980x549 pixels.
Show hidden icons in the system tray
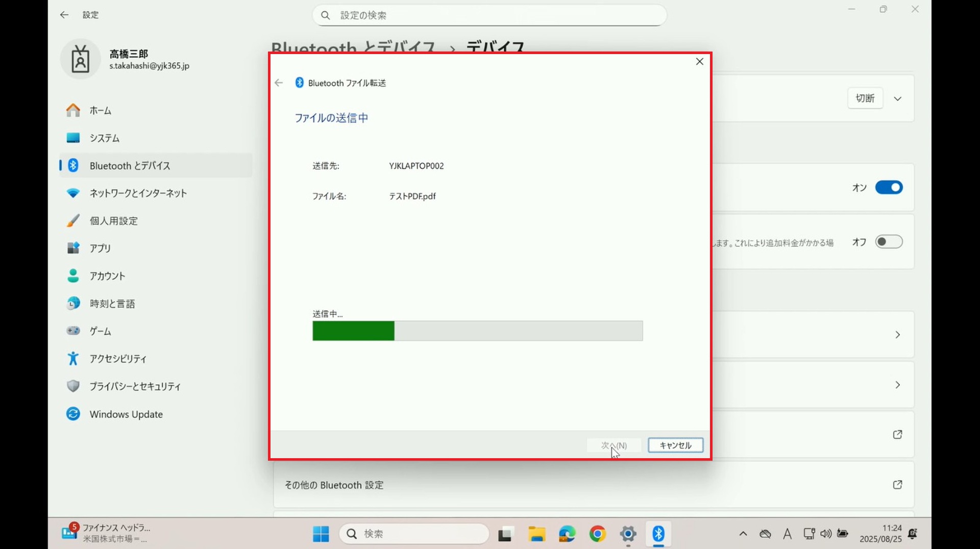click(x=743, y=534)
